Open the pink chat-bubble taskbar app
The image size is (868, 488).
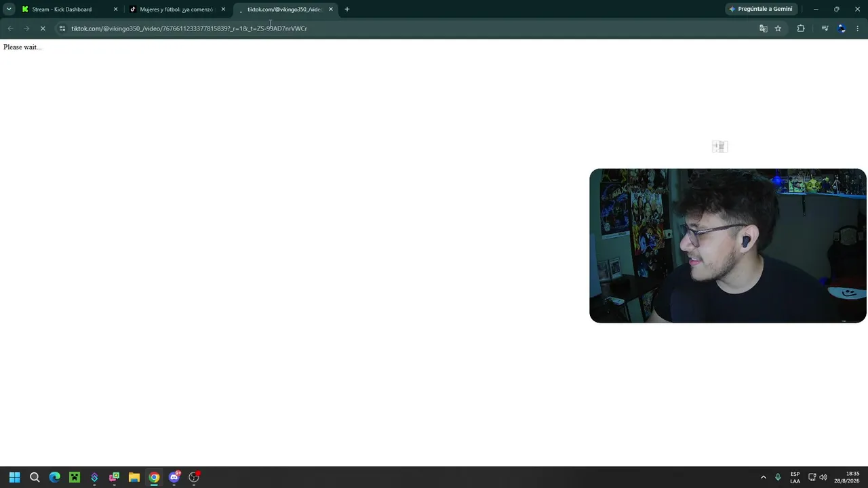(x=114, y=477)
